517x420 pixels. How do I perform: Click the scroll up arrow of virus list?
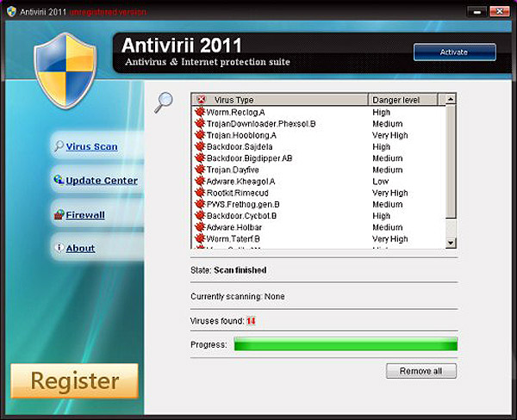click(x=451, y=99)
